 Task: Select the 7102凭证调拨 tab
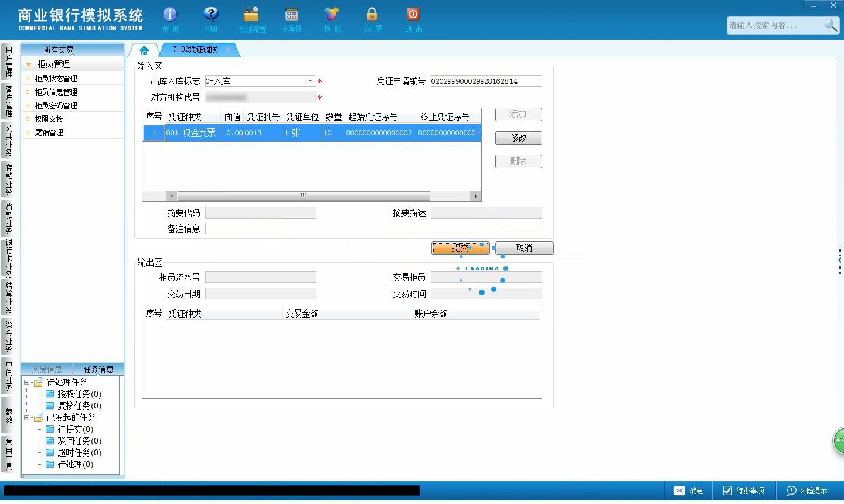coord(195,49)
